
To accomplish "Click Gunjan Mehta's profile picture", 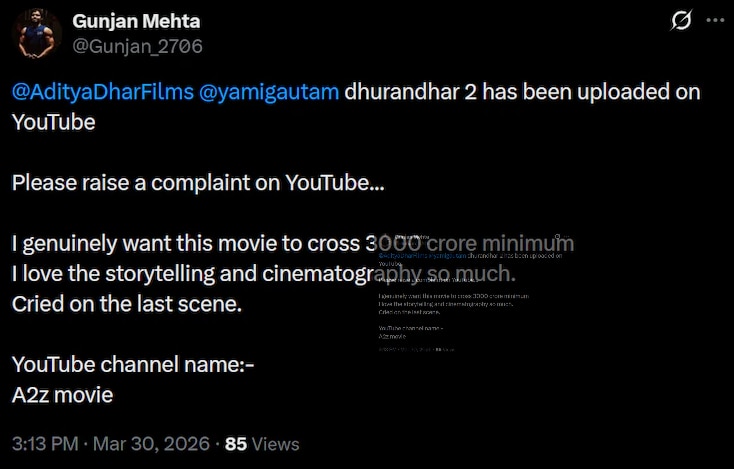I will 39,32.
